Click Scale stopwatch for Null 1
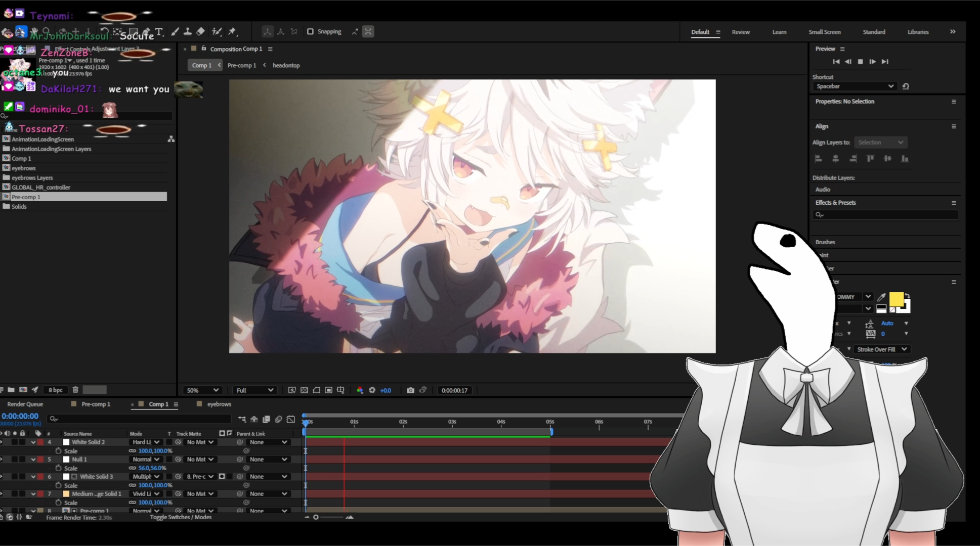 tap(59, 468)
